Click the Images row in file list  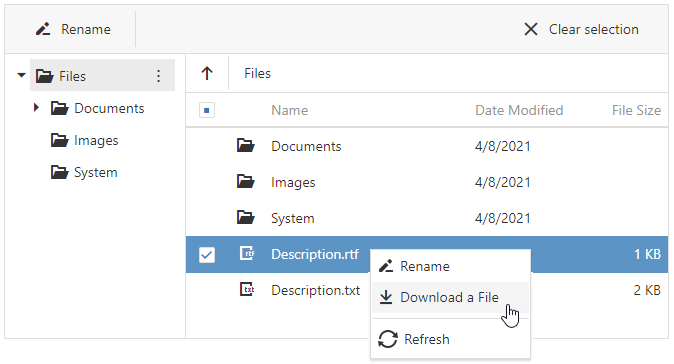[427, 182]
